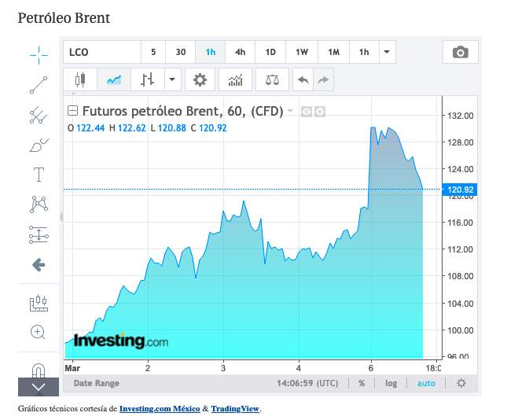This screenshot has width=507, height=420.
Task: Collapse the Futuros petróleo Brent legend
Action: pyautogui.click(x=73, y=111)
